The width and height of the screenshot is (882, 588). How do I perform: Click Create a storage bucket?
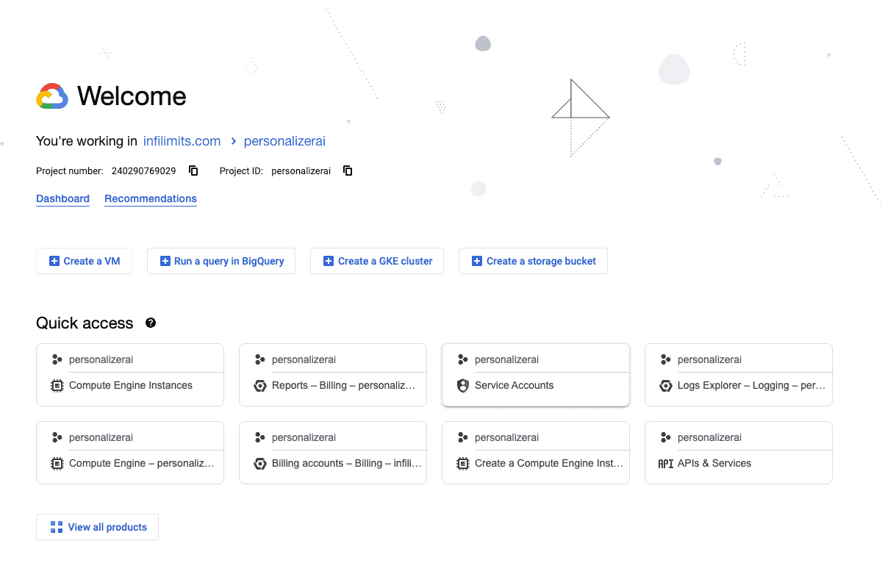coord(532,260)
